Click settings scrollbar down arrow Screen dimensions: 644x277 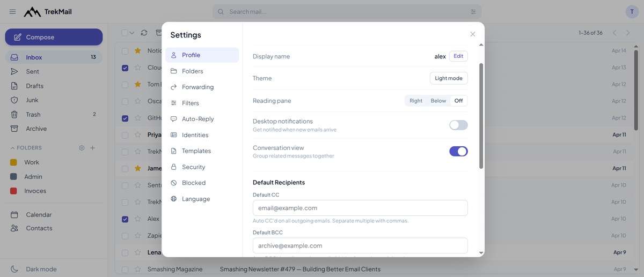click(x=481, y=253)
